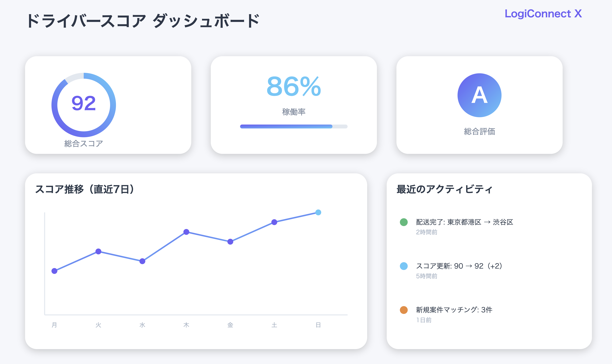Screen dimensions: 612x364
Task: Click the green delivery completion dot
Action: tap(404, 222)
